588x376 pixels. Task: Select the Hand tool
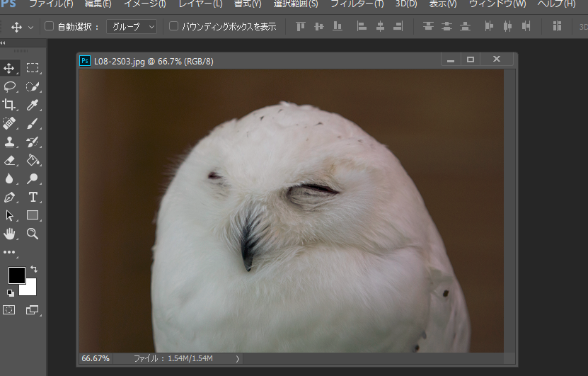pos(10,234)
